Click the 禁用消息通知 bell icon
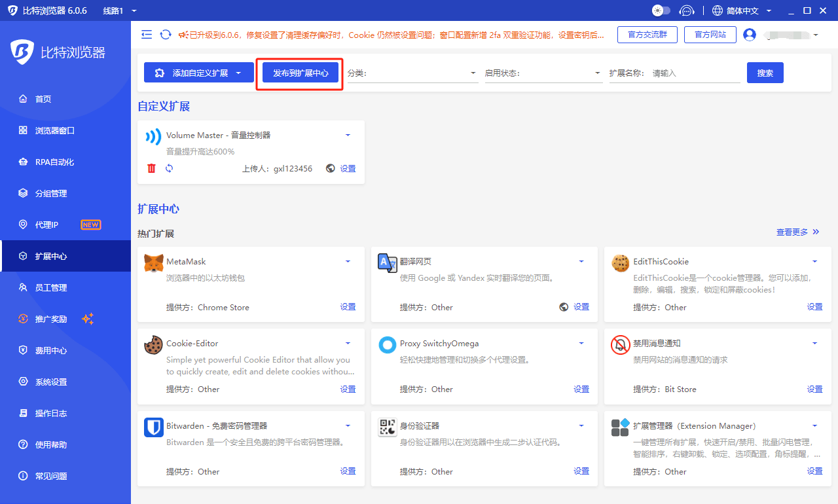Viewport: 838px width, 504px height. click(621, 345)
